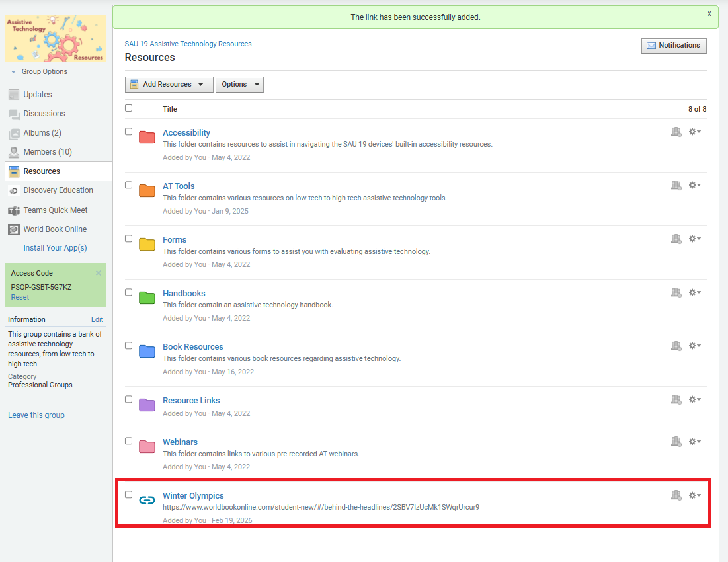Viewport: 728px width, 562px height.
Task: Toggle the select-all checkbox beside Title
Action: coord(129,108)
